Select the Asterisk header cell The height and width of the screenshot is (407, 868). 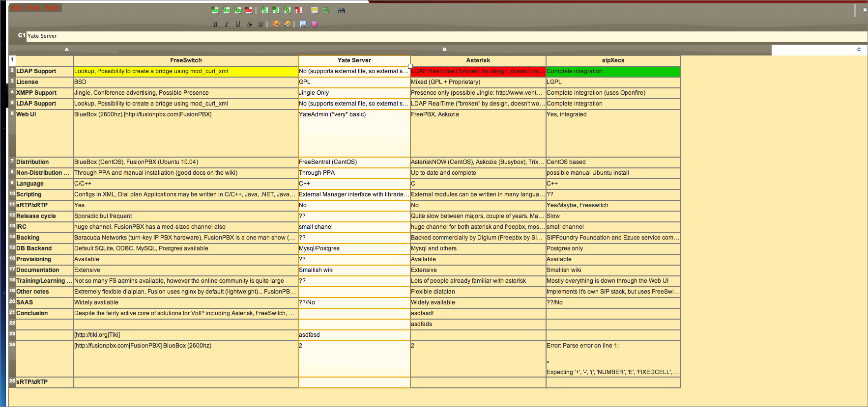[x=478, y=60]
